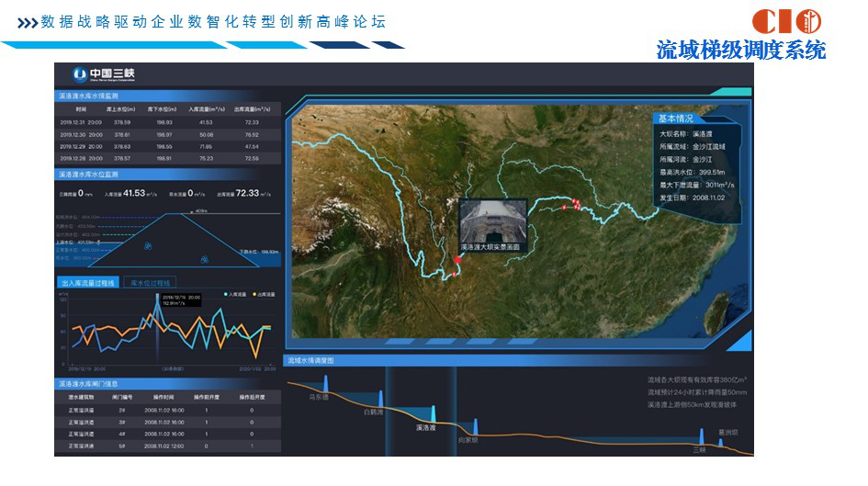
Task: Click the 基本情况 info panel title
Action: (675, 119)
